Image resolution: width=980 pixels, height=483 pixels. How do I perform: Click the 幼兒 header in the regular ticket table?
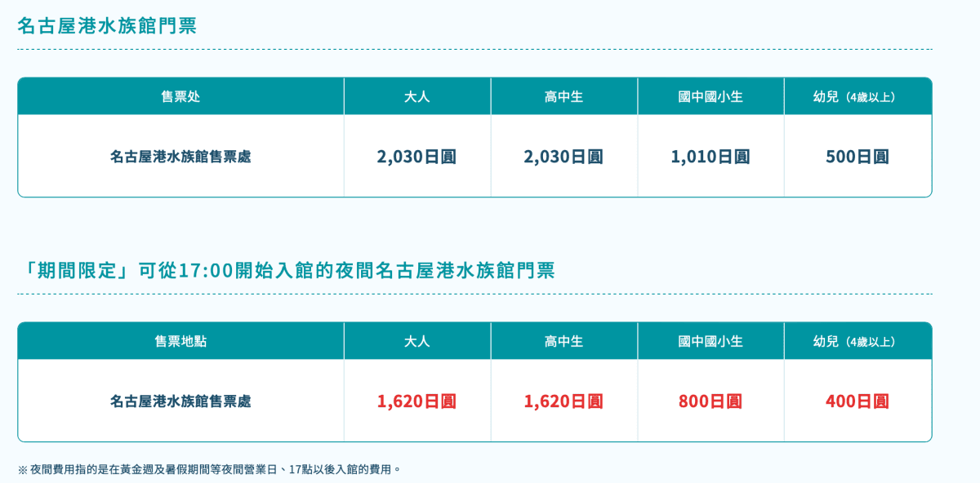pyautogui.click(x=857, y=96)
